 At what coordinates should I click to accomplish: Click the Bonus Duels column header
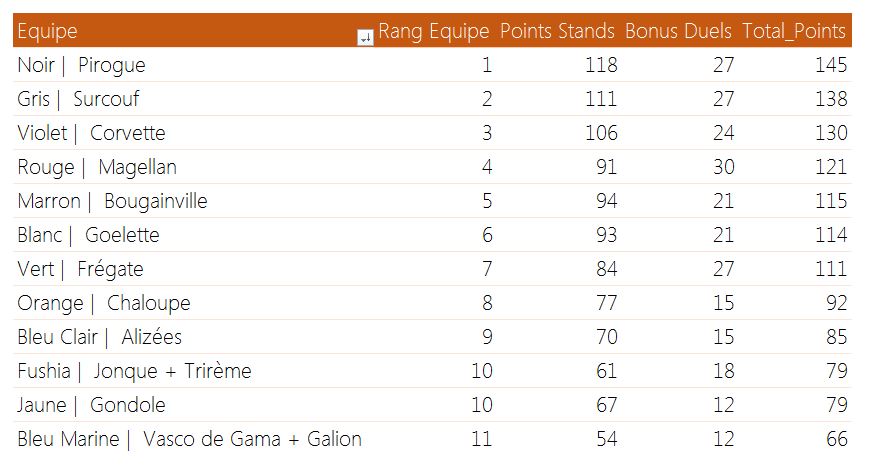(678, 31)
